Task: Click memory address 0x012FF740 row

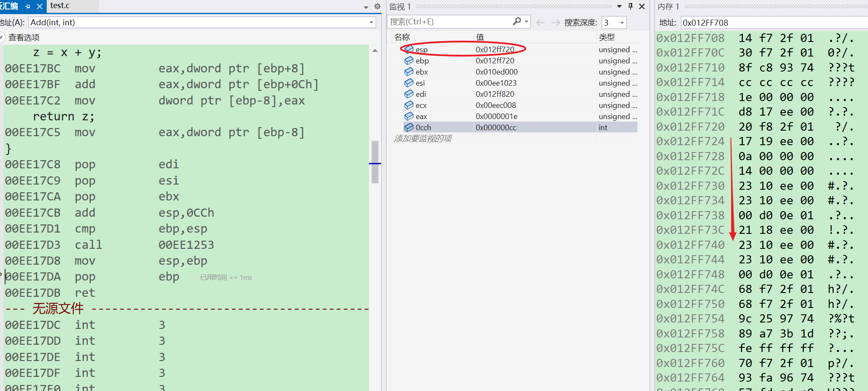Action: click(x=755, y=245)
